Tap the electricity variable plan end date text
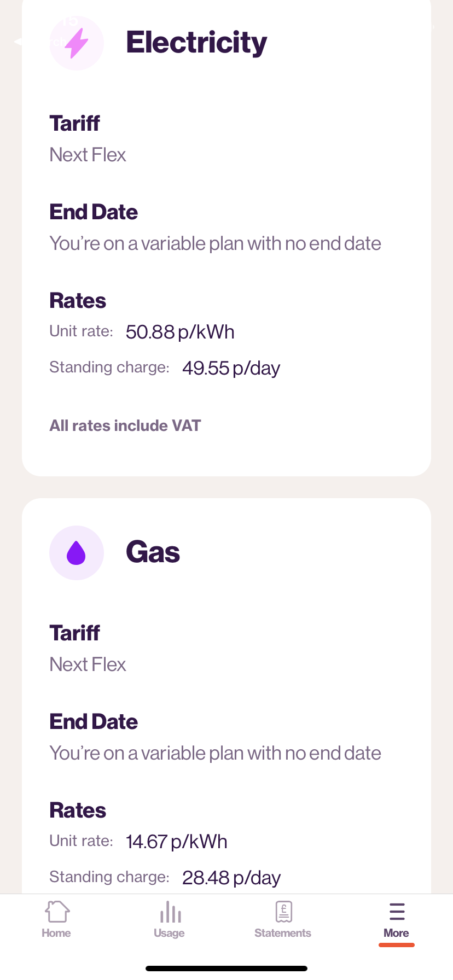Screen dimensions: 453x980 (x=215, y=243)
